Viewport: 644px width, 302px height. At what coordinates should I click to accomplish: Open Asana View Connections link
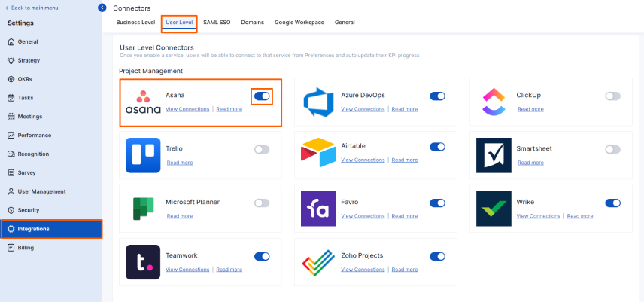187,109
